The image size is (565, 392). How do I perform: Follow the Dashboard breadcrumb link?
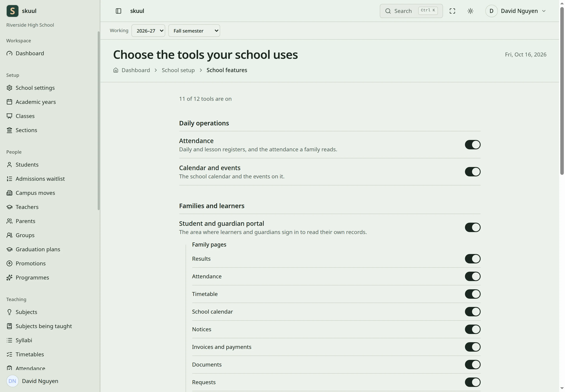[136, 70]
